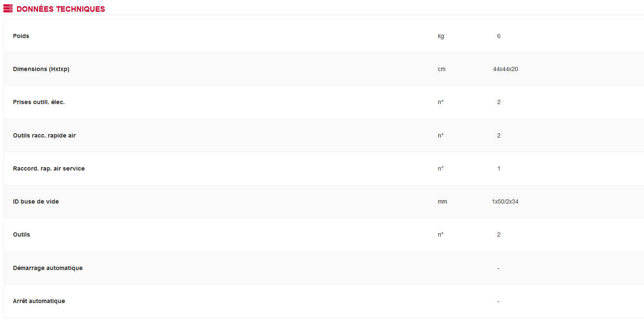The width and height of the screenshot is (644, 321).
Task: Click the Données Techniques section heading
Action: pos(61,9)
